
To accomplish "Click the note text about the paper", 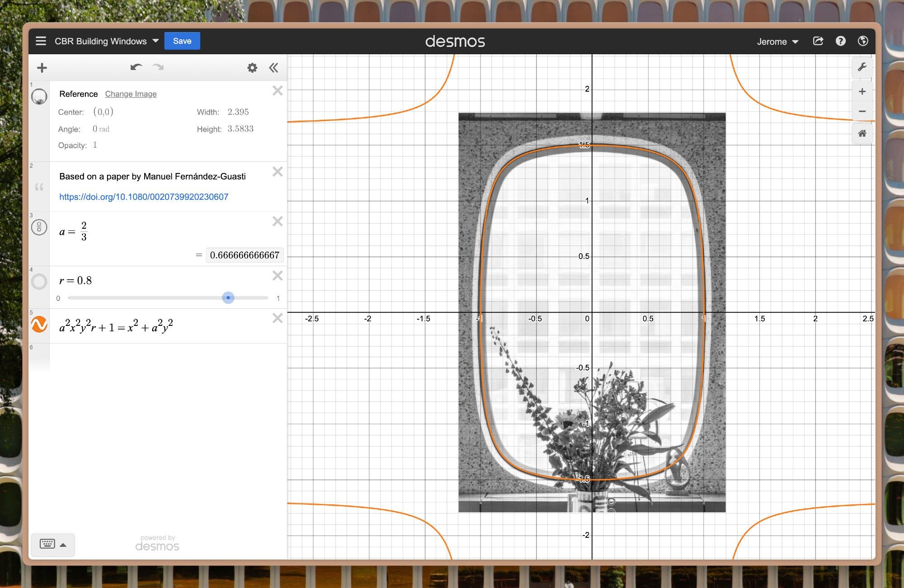I will 152,176.
